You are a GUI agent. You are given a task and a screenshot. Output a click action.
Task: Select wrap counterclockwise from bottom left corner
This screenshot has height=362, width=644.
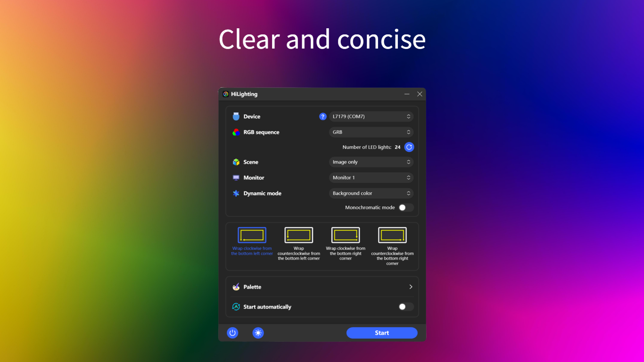click(x=298, y=234)
